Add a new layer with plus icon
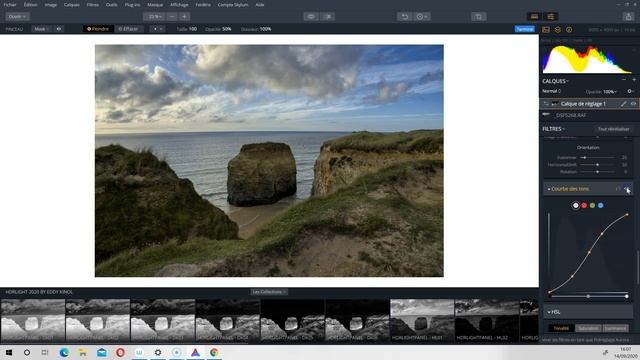640x360 pixels. (x=634, y=80)
